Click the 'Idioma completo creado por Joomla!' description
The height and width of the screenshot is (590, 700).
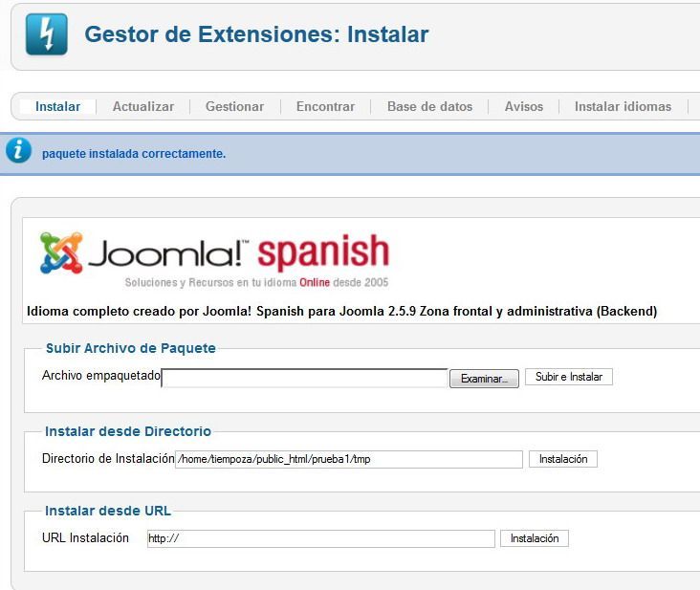(x=342, y=311)
